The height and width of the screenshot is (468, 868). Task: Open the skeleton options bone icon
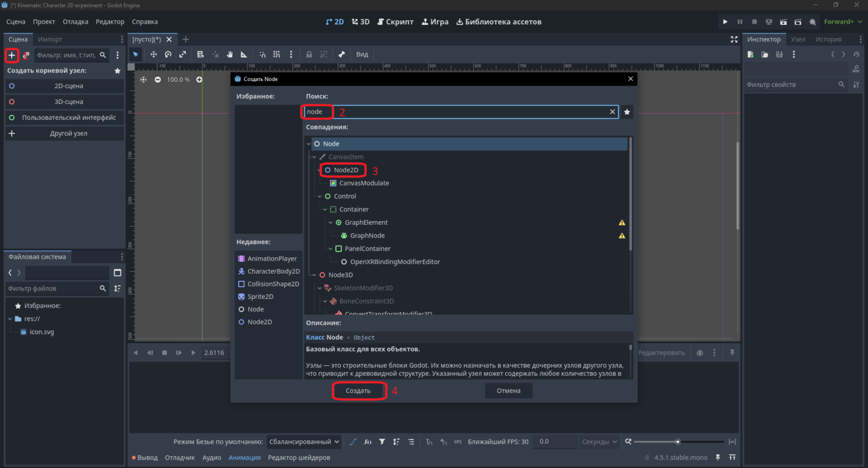coord(341,54)
